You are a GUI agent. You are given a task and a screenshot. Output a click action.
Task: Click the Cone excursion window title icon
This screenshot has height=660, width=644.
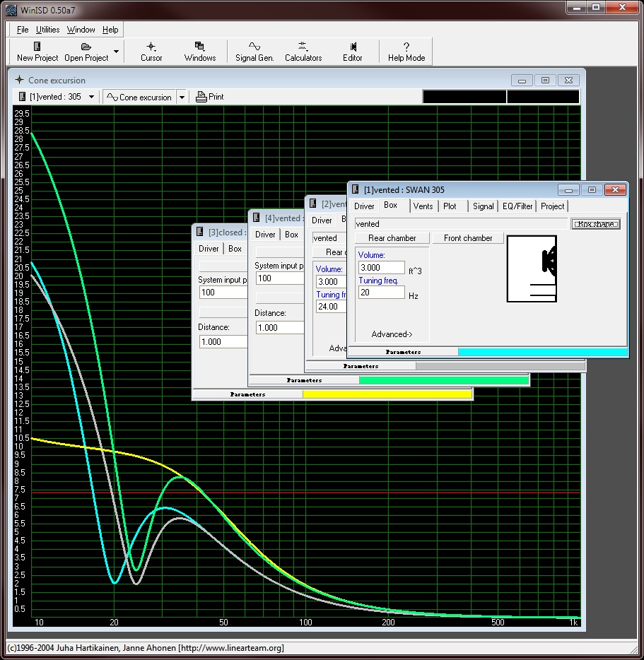click(x=19, y=80)
